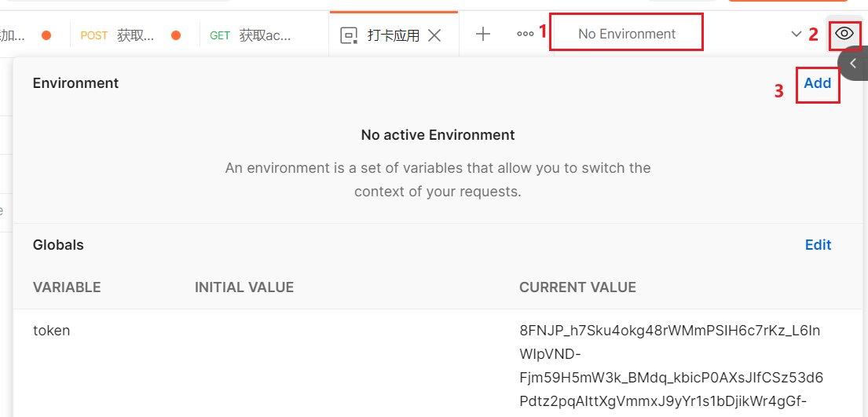Image resolution: width=868 pixels, height=417 pixels.
Task: Expand the environment dropdown chevron arrow
Action: point(797,34)
